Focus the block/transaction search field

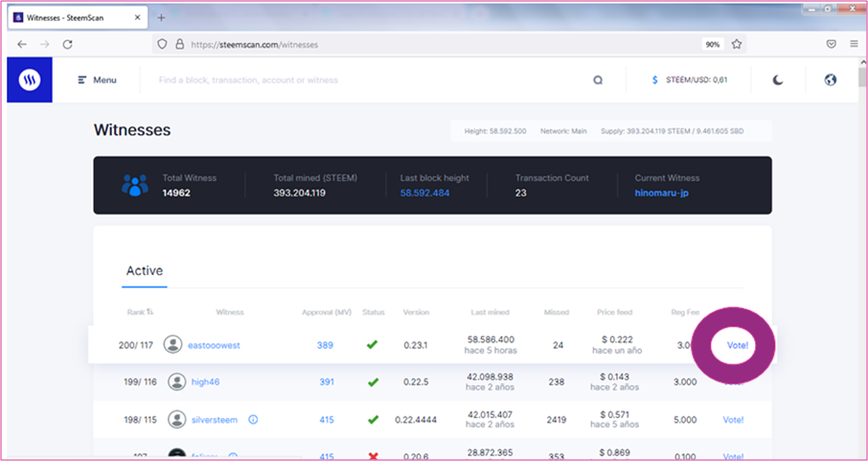pyautogui.click(x=365, y=80)
